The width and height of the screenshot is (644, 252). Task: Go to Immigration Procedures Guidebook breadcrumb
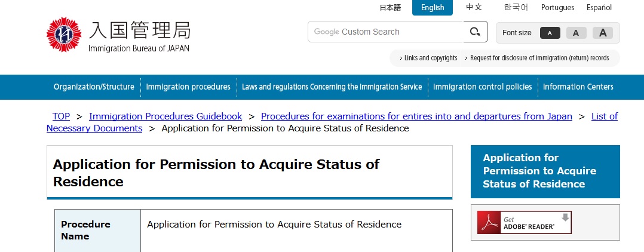165,116
